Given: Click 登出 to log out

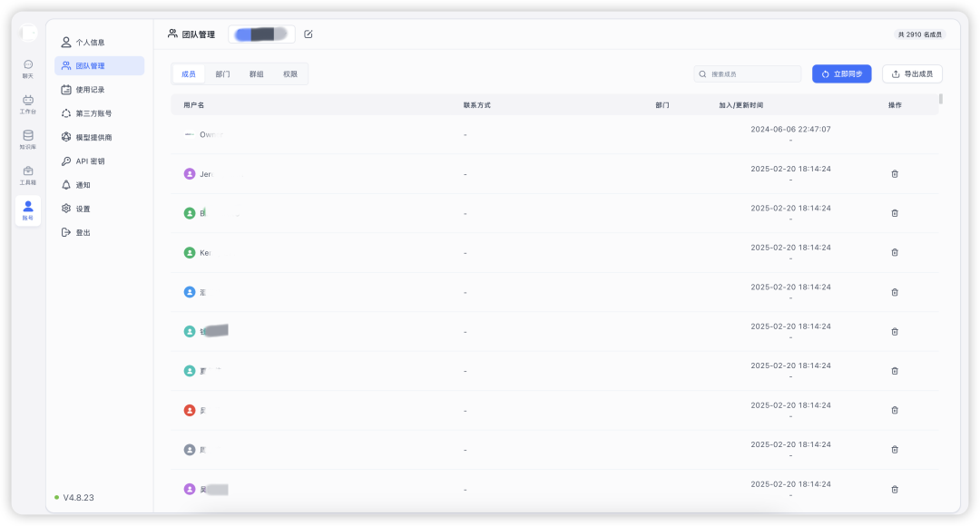Looking at the screenshot, I should [x=99, y=232].
